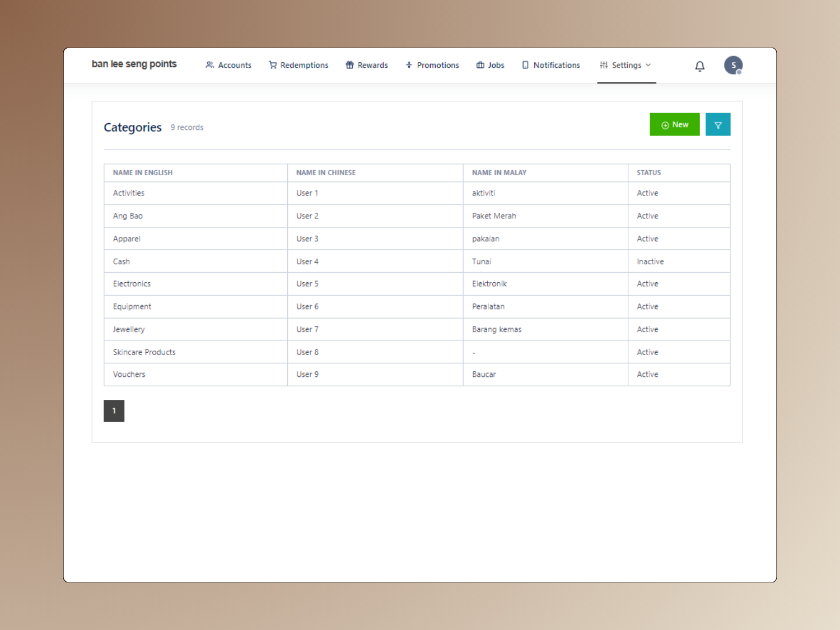Go to page 1 in pagination
The height and width of the screenshot is (630, 840).
pos(114,411)
